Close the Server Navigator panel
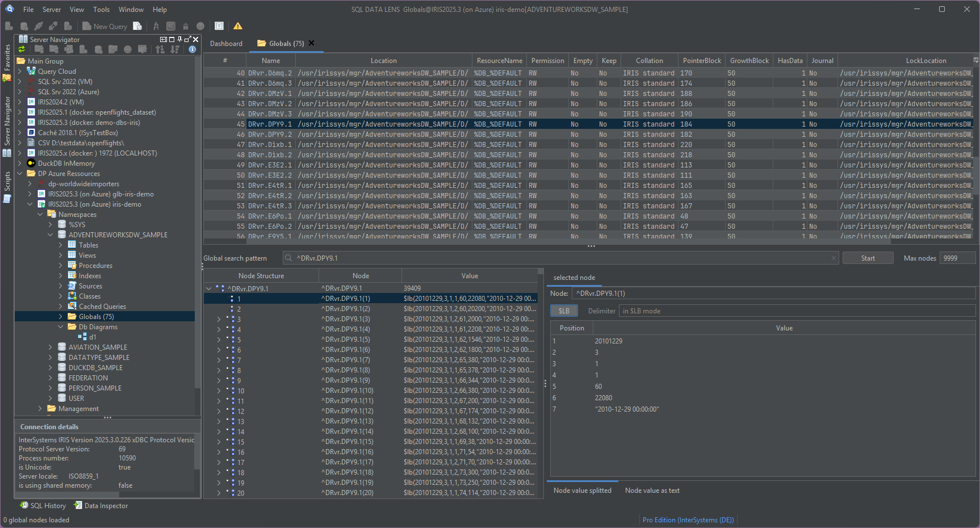The image size is (980, 528). point(196,39)
